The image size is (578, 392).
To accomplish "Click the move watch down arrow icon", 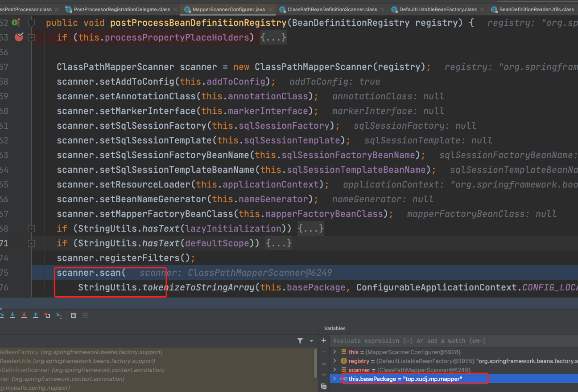I will [x=324, y=376].
